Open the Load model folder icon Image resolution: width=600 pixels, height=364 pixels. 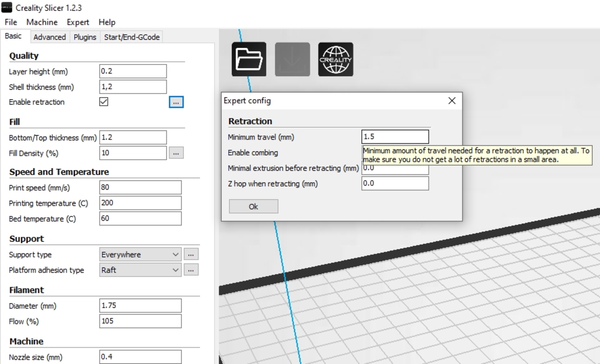(249, 59)
